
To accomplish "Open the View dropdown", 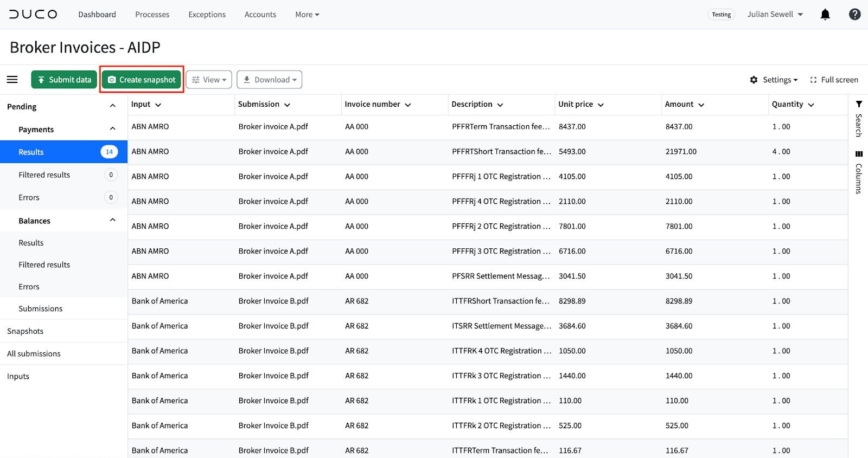I will [x=209, y=80].
